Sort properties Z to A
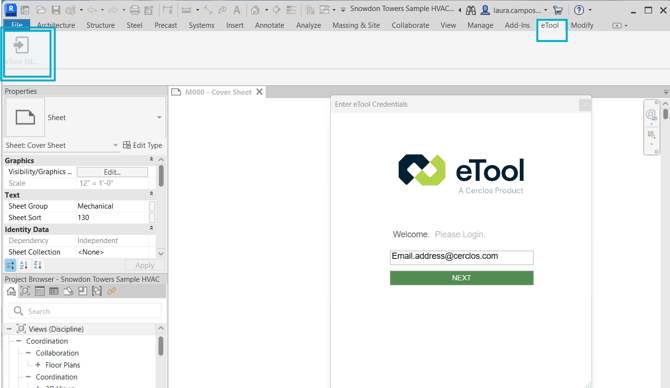The height and width of the screenshot is (388, 670). [x=38, y=265]
